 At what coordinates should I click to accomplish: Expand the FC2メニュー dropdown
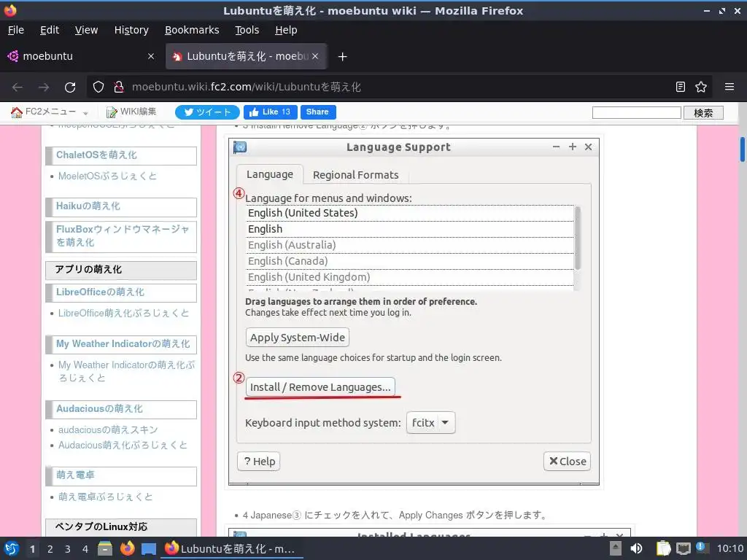[x=50, y=112]
